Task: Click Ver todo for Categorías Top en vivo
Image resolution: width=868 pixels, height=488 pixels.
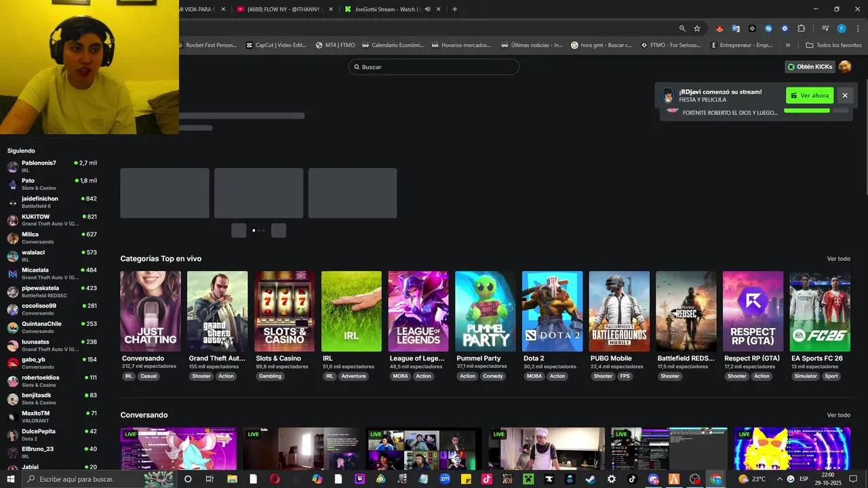Action: 838,258
